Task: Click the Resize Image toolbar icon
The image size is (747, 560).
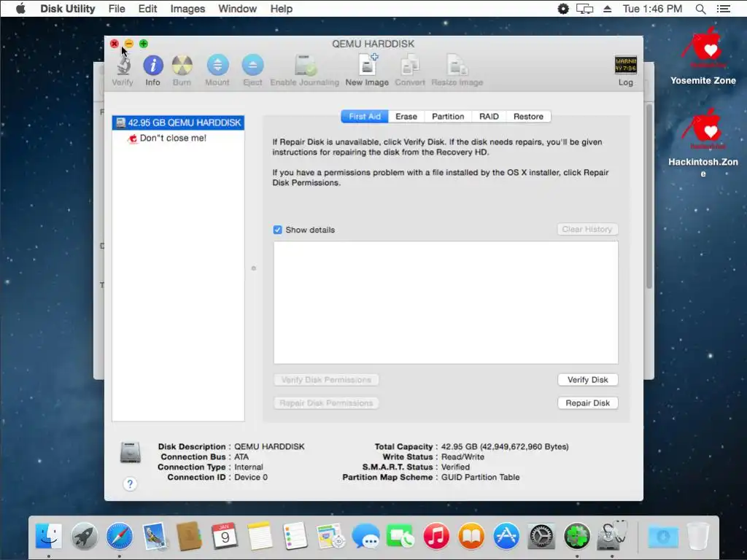Action: pos(457,66)
